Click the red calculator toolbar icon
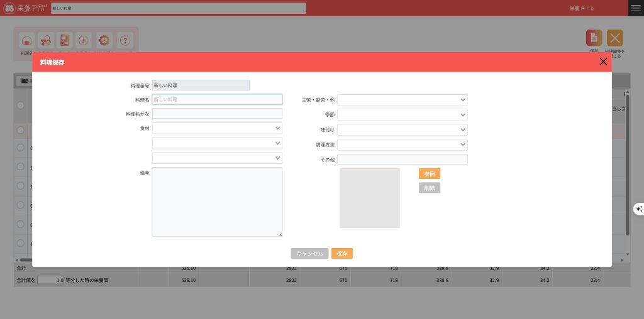Image resolution: width=644 pixels, height=319 pixels. [x=65, y=41]
